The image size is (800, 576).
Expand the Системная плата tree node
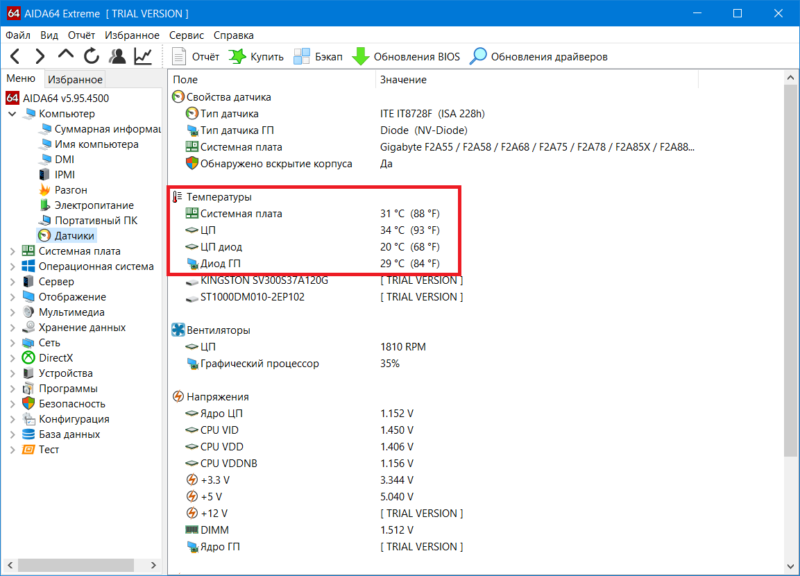[x=12, y=251]
